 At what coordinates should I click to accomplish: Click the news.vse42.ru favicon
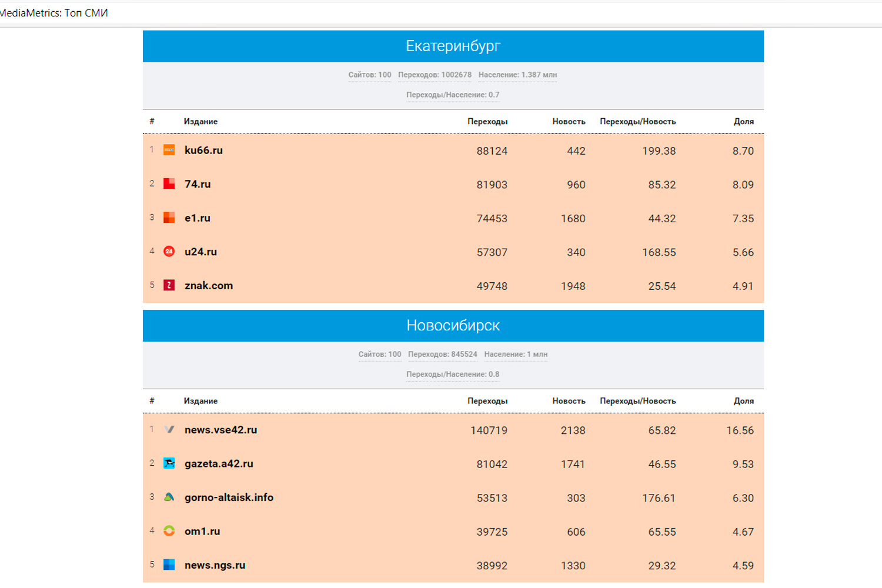point(169,429)
